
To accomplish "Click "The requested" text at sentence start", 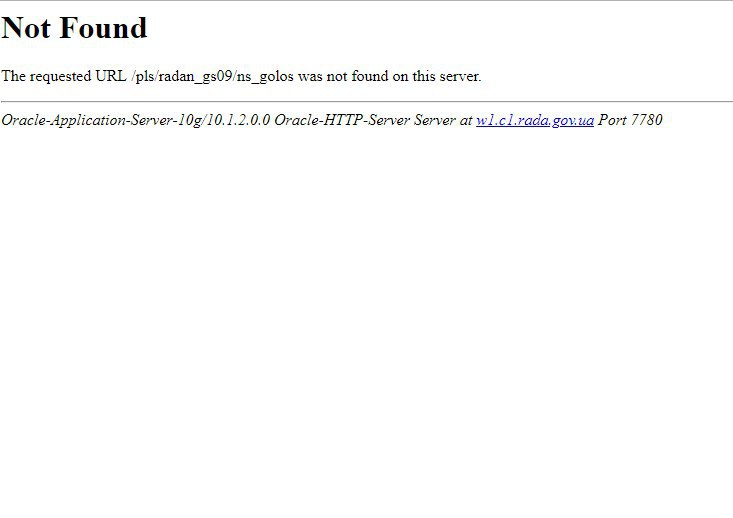I will (x=46, y=76).
